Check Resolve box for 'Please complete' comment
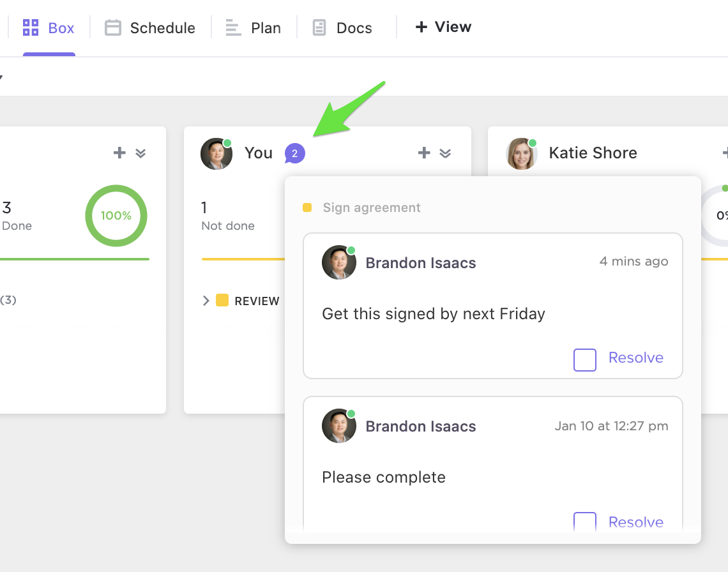 coord(584,522)
